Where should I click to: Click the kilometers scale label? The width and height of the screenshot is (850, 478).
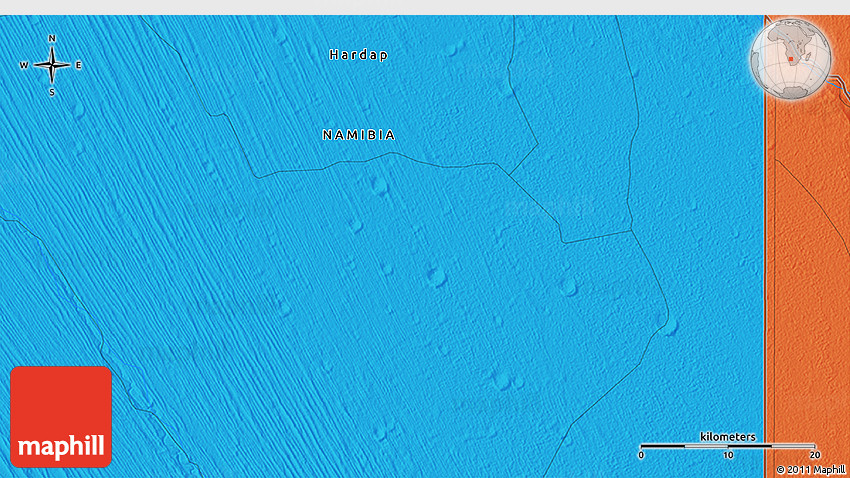click(x=727, y=437)
